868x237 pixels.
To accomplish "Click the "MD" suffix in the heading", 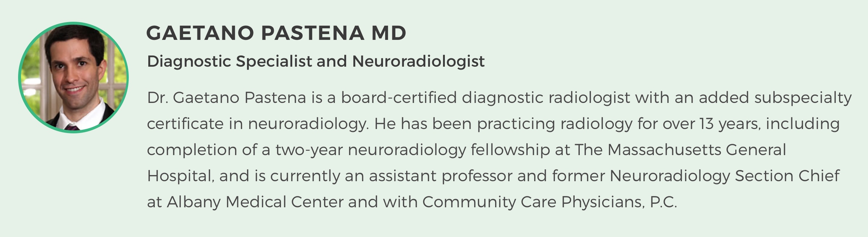I will (x=389, y=33).
